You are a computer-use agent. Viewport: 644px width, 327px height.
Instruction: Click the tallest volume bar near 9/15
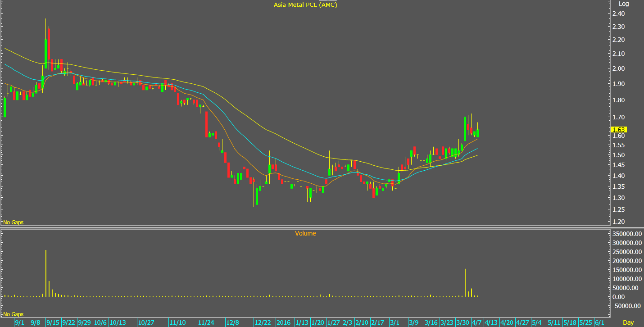tap(46, 273)
